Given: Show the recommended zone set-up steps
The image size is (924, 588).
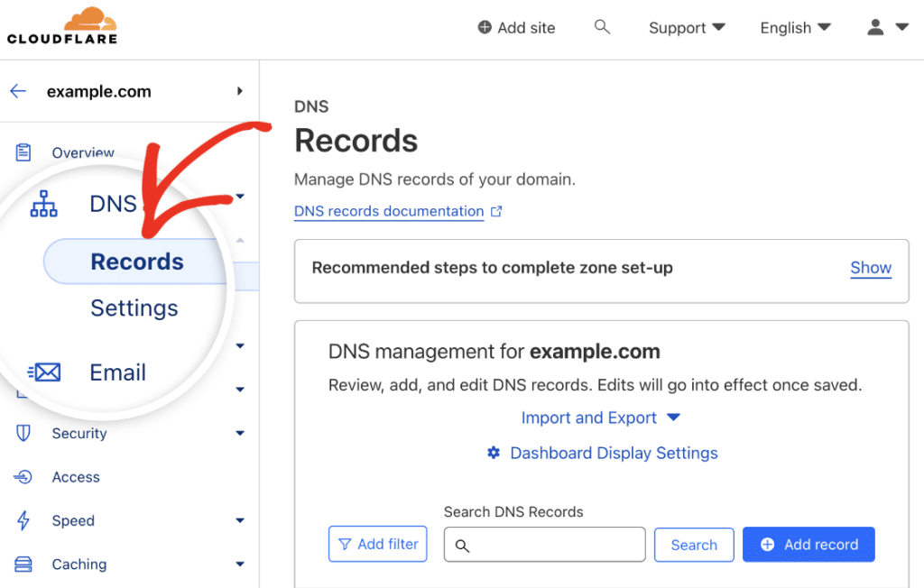Looking at the screenshot, I should (870, 268).
